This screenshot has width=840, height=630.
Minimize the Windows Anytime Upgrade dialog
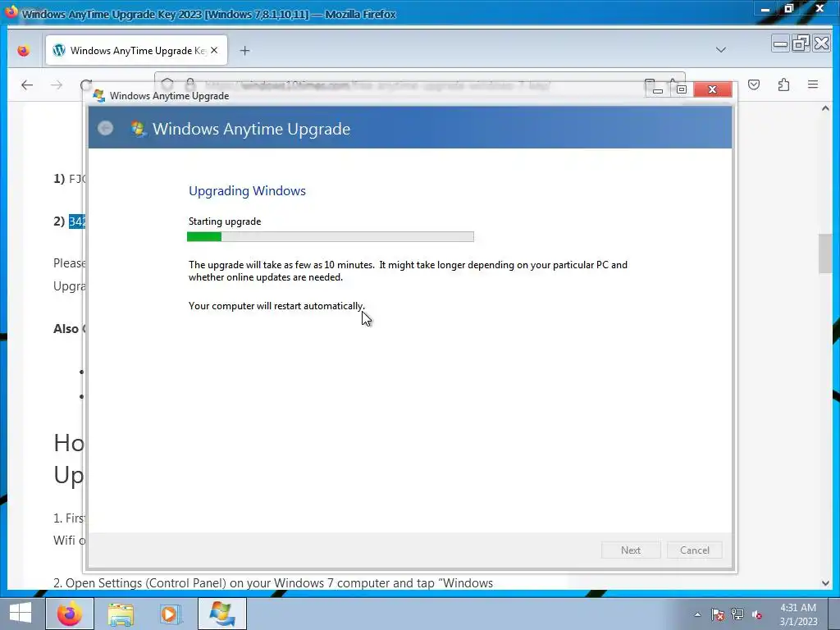pos(658,89)
